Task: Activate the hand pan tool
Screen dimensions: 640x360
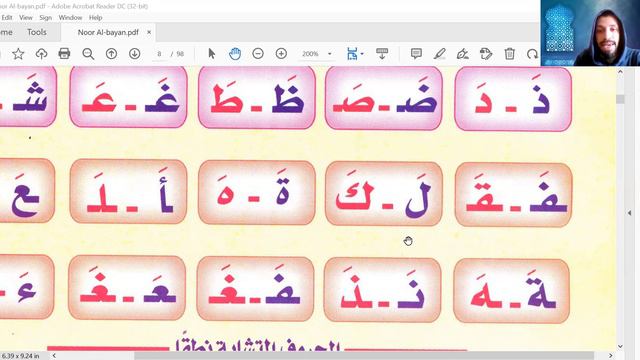Action: coord(235,54)
